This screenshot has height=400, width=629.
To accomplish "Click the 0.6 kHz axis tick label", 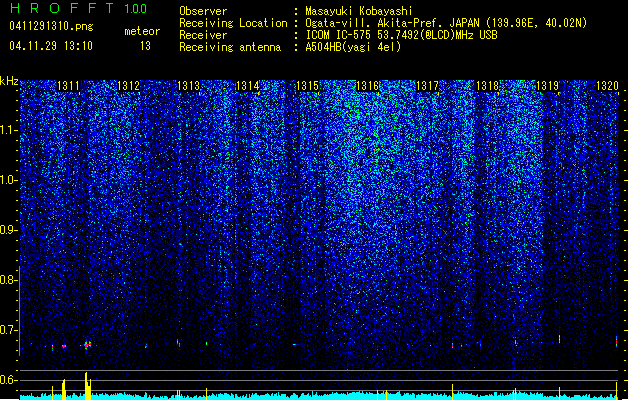I will point(9,380).
